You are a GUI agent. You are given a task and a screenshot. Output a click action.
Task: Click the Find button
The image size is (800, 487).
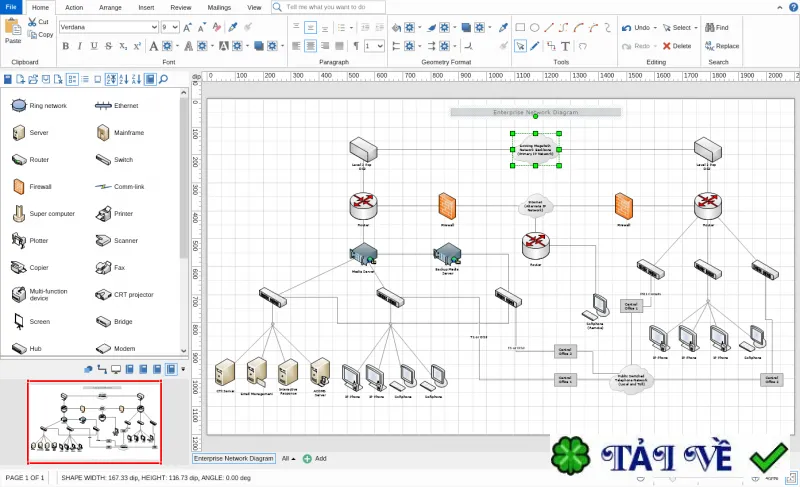(717, 28)
